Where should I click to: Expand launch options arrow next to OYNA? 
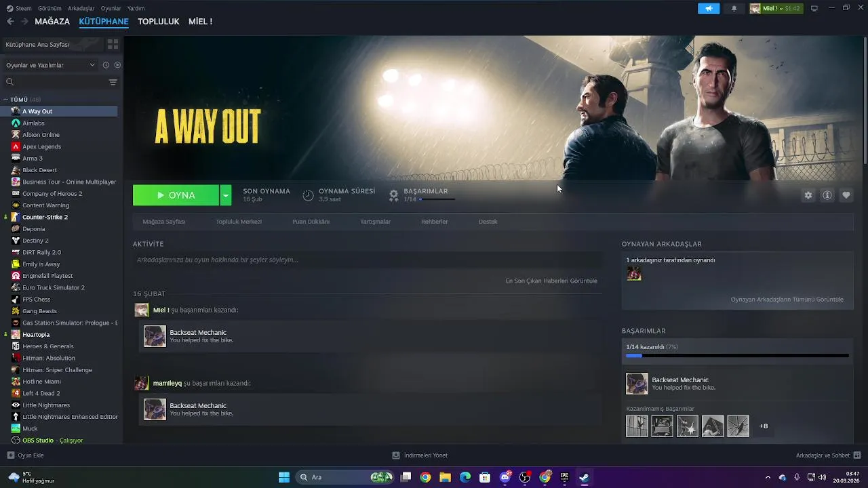click(226, 195)
